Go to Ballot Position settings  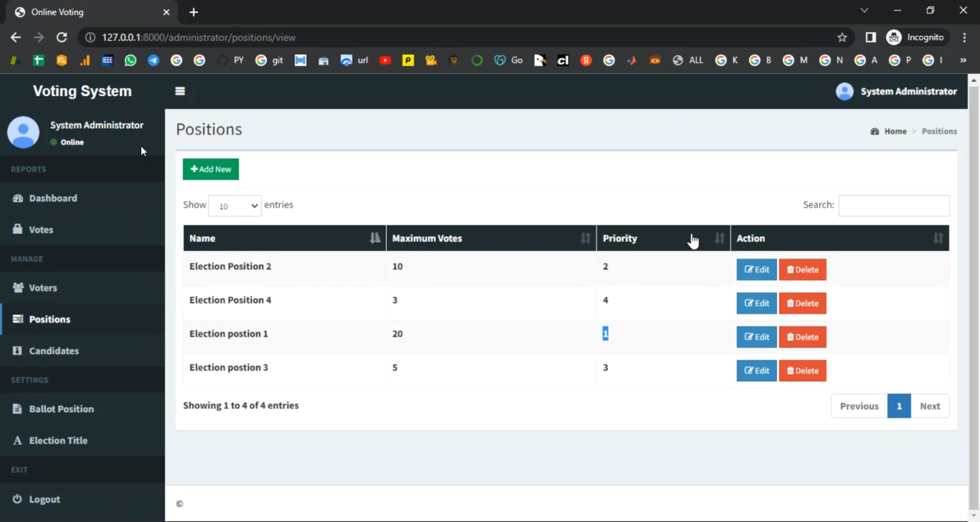(x=61, y=409)
